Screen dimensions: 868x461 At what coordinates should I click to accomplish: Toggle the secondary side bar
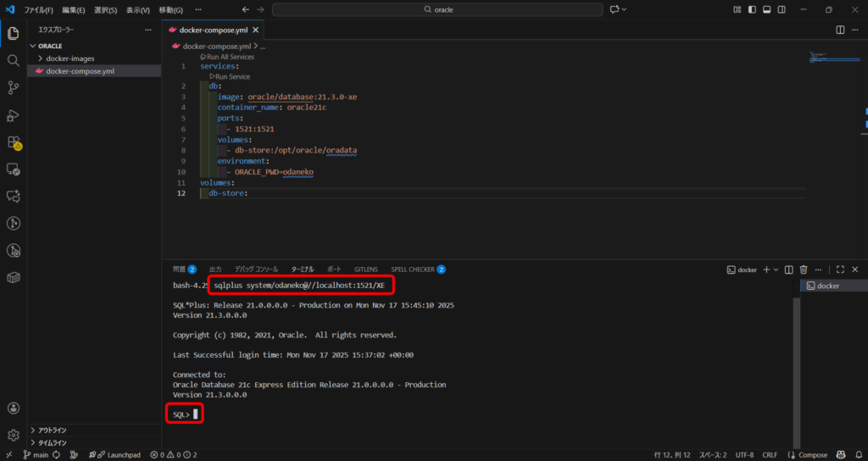click(781, 9)
